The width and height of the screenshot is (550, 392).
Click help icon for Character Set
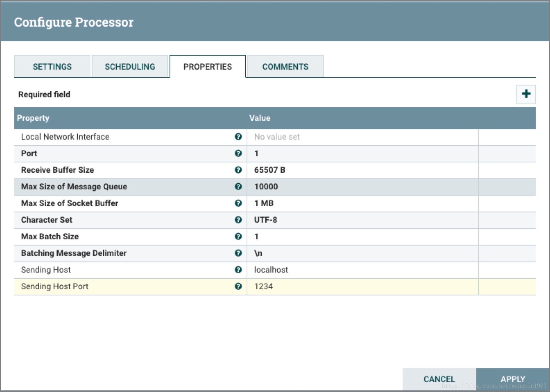tap(238, 220)
